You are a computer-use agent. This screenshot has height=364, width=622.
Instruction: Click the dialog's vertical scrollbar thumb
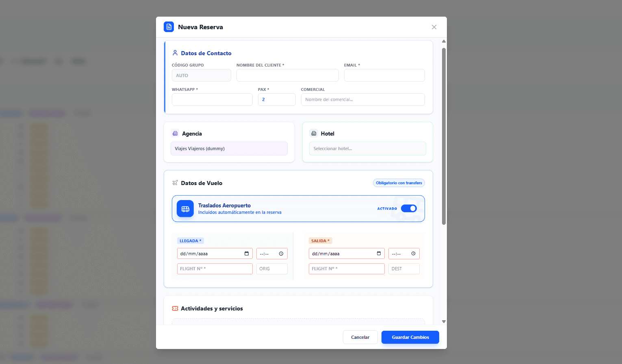click(444, 136)
